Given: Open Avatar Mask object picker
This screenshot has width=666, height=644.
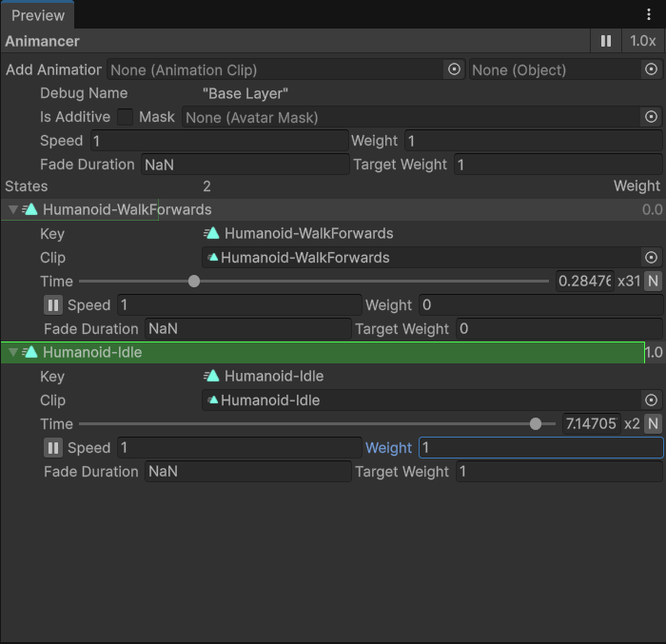Looking at the screenshot, I should tap(652, 117).
